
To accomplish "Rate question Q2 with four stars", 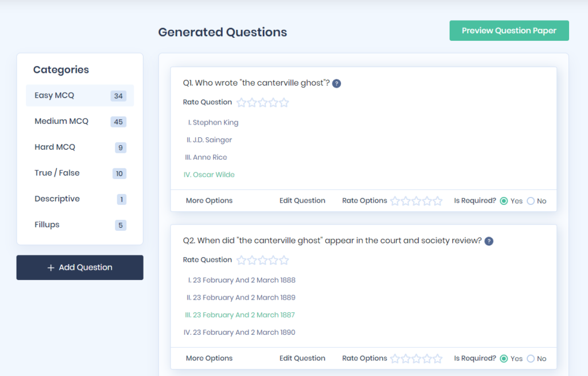I will click(273, 261).
